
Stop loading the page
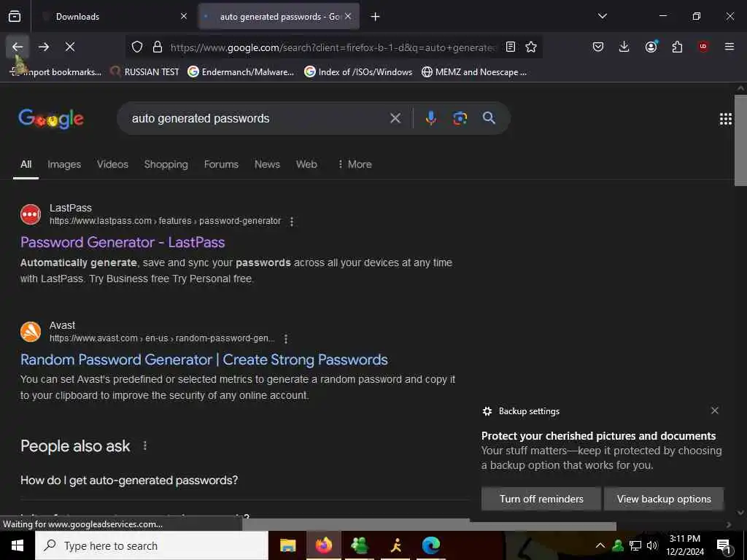(x=70, y=47)
